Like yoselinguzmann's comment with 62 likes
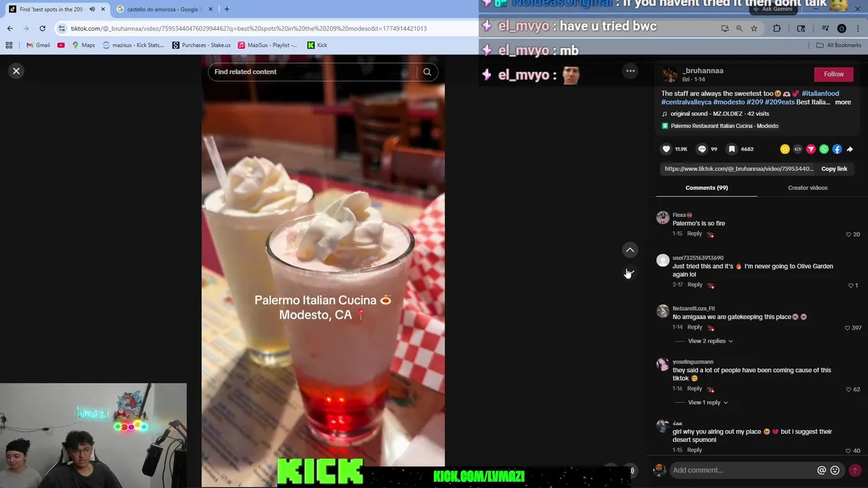 point(848,390)
